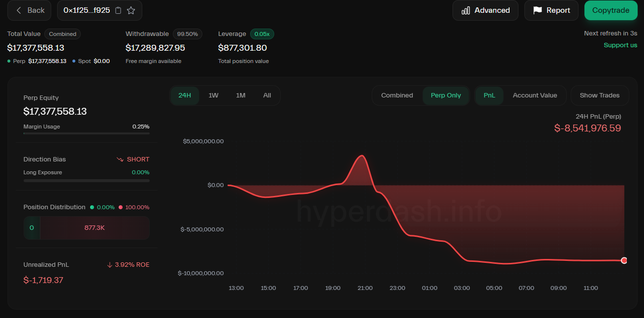644x318 pixels.
Task: Open the Support us link
Action: pos(620,45)
